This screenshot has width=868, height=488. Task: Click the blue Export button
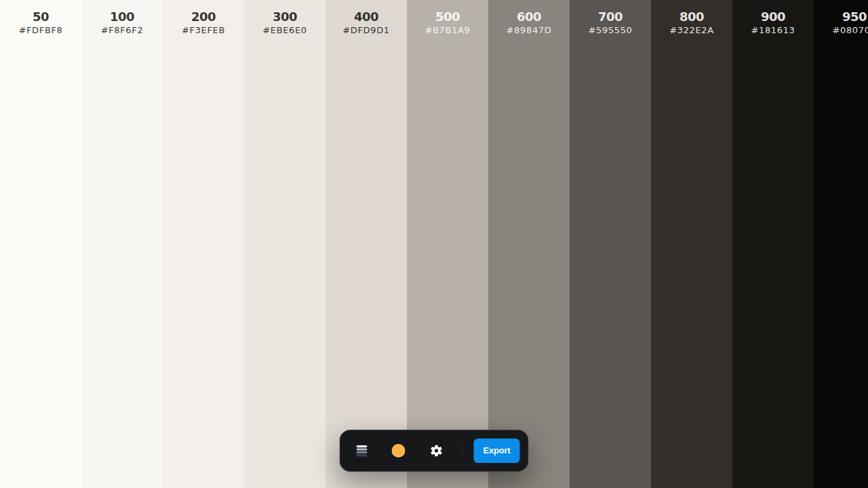[x=496, y=451]
